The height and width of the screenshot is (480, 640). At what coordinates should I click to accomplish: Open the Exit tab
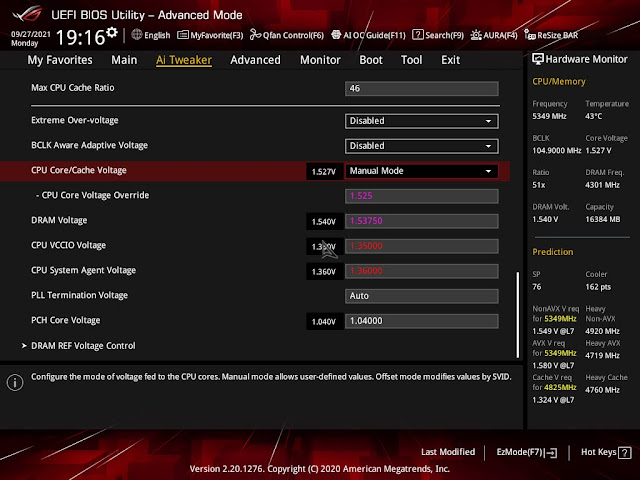tap(451, 60)
